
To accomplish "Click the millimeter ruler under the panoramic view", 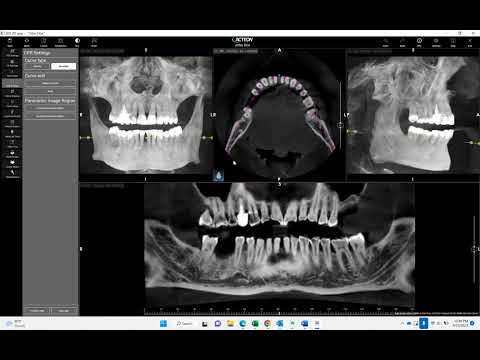I will [279, 311].
